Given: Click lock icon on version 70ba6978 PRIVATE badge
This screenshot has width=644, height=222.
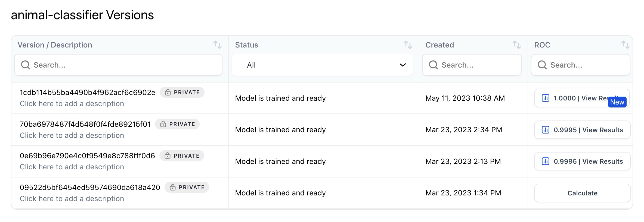Looking at the screenshot, I should (163, 124).
